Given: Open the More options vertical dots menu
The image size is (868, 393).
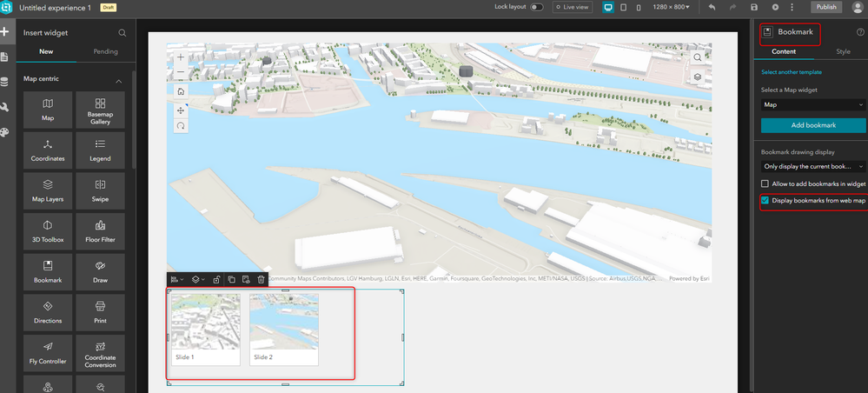Looking at the screenshot, I should click(792, 7).
